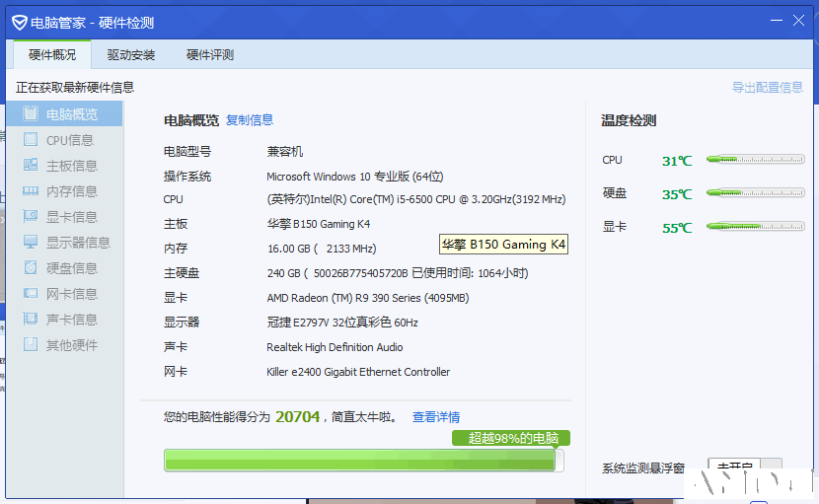Screen dimensions: 819x504
Task: Select the 内存信息 sidebar label
Action: [72, 191]
